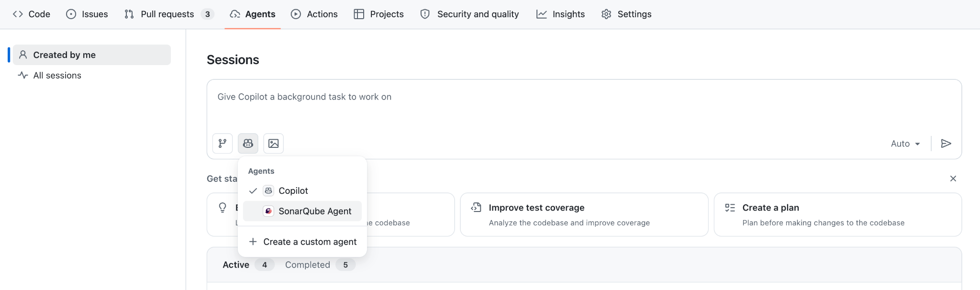Open repository Settings tab
The width and height of the screenshot is (980, 290).
tap(626, 14)
